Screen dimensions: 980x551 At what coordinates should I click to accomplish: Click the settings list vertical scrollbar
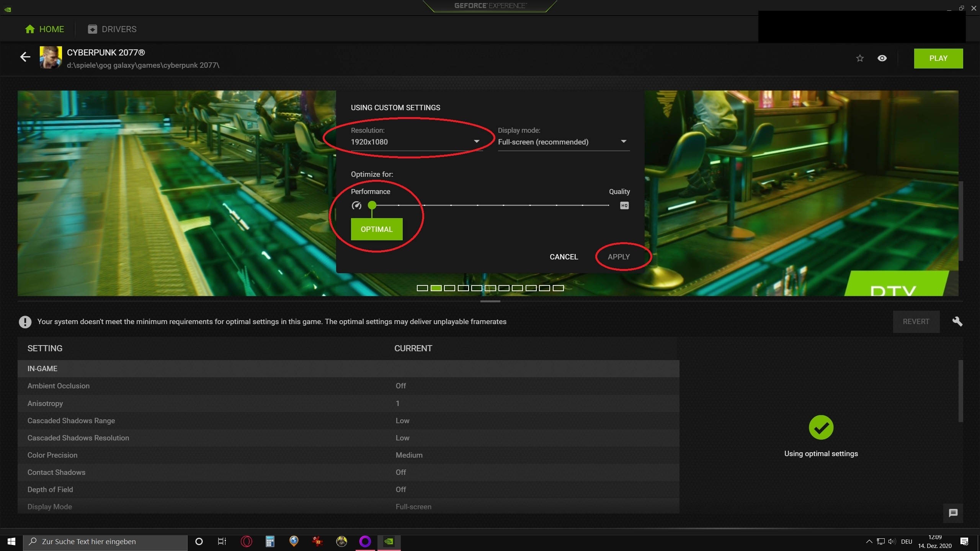tap(960, 391)
